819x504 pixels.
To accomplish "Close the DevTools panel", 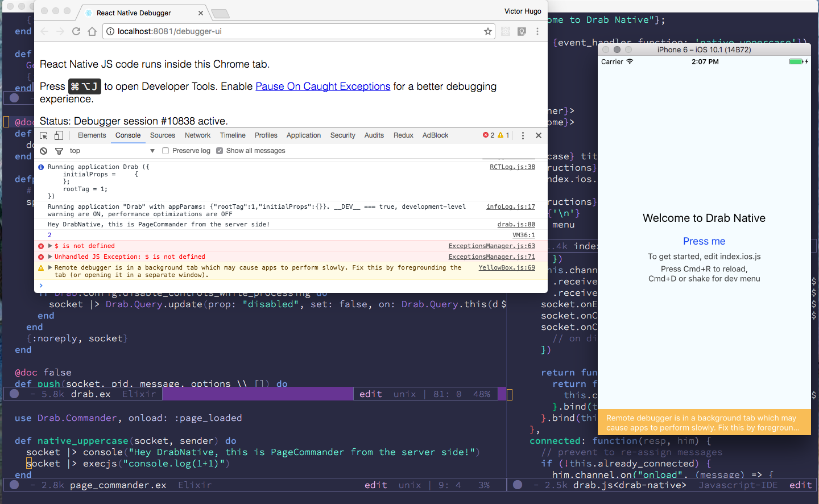I will coord(539,135).
